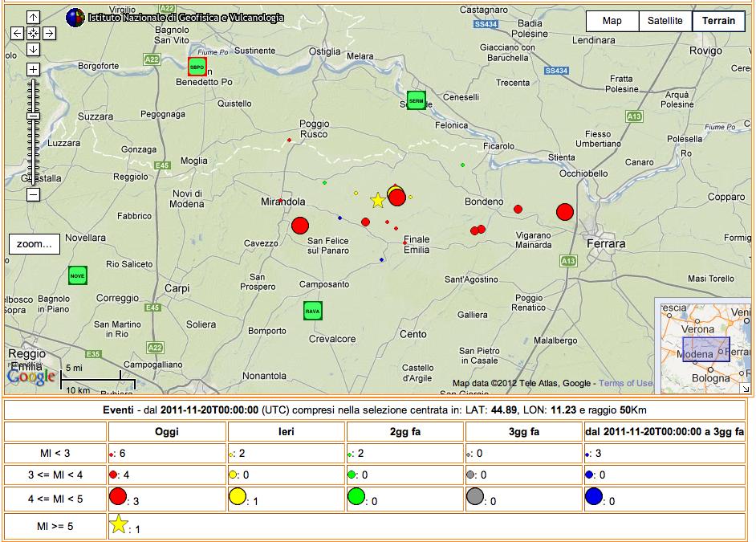Switch to Satellite view type
This screenshot has height=542, width=756.
665,21
